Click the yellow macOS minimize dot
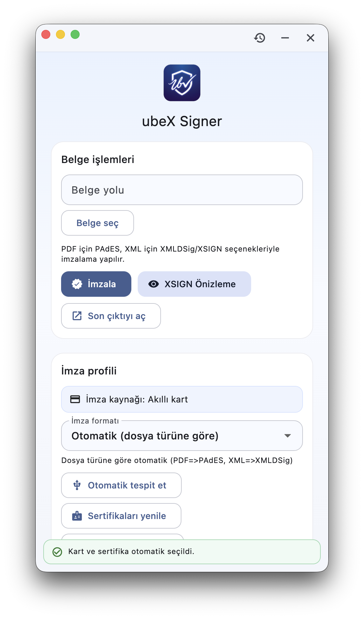Viewport: 364px width, 619px height. pos(60,34)
